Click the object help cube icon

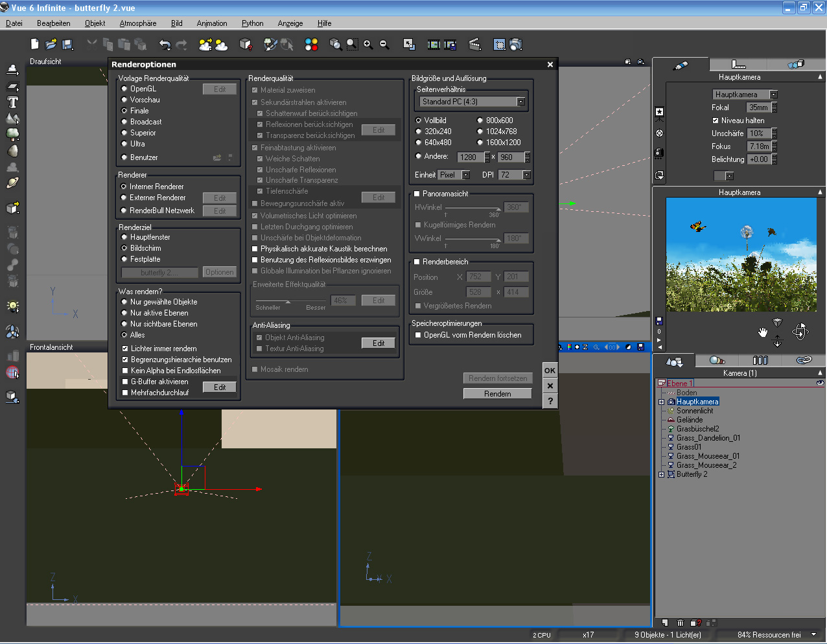point(246,44)
